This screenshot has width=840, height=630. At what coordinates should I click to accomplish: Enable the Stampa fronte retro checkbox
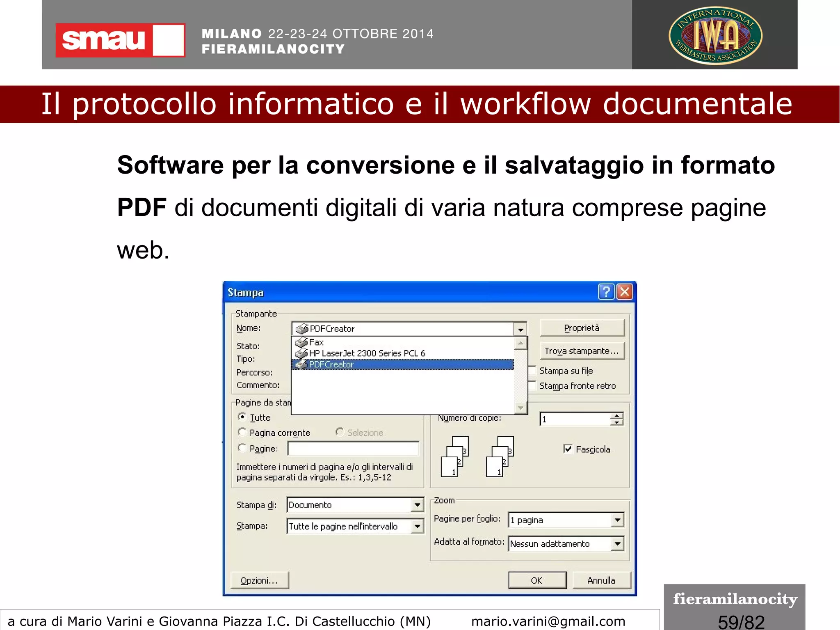coord(532,385)
